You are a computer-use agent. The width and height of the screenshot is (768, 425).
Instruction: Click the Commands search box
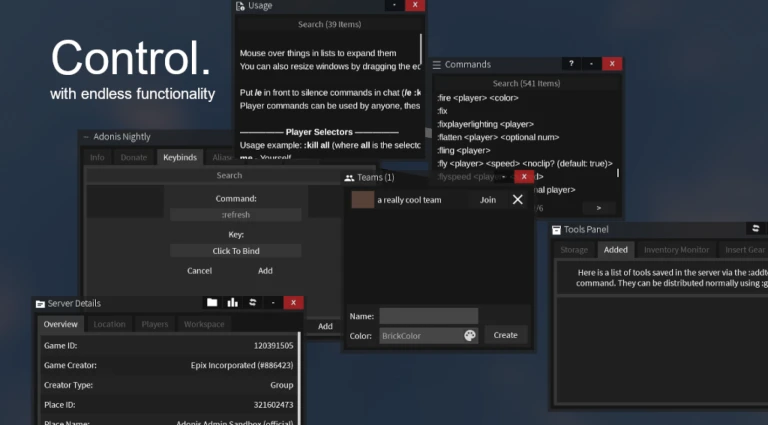click(x=526, y=84)
